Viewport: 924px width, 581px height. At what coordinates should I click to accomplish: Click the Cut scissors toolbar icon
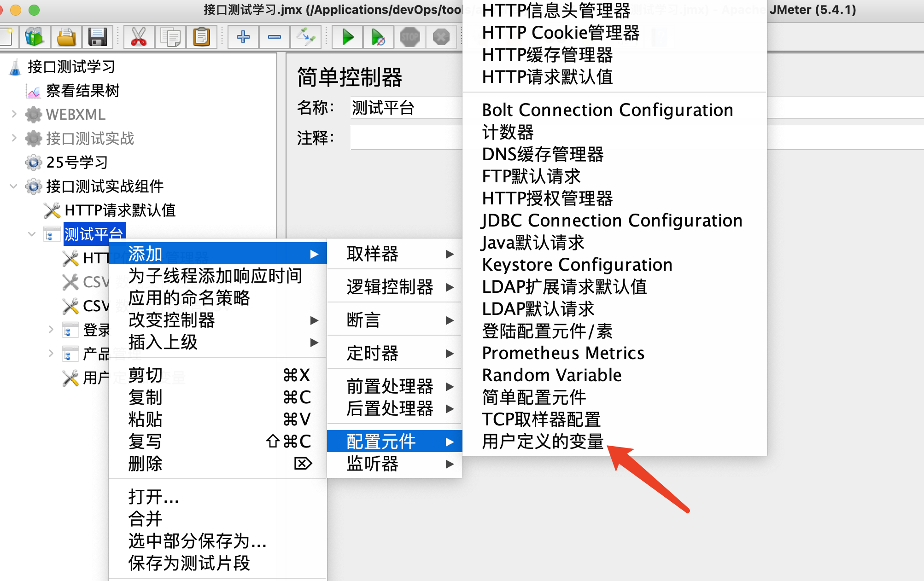coord(138,37)
